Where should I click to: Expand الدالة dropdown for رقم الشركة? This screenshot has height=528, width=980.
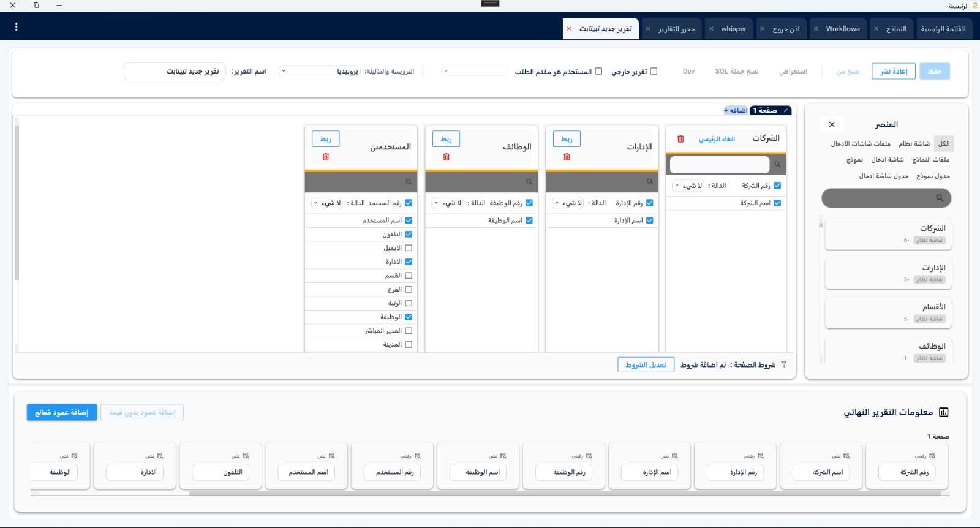(688, 186)
